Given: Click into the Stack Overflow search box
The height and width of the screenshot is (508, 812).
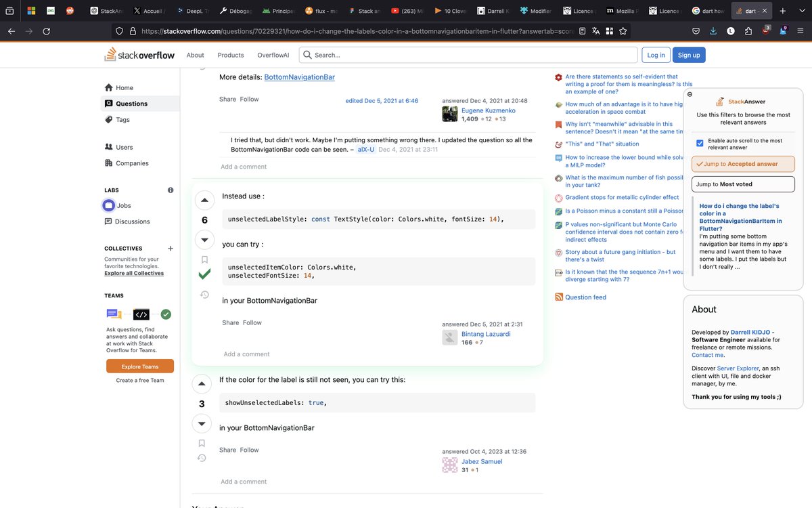Looking at the screenshot, I should click(x=468, y=55).
